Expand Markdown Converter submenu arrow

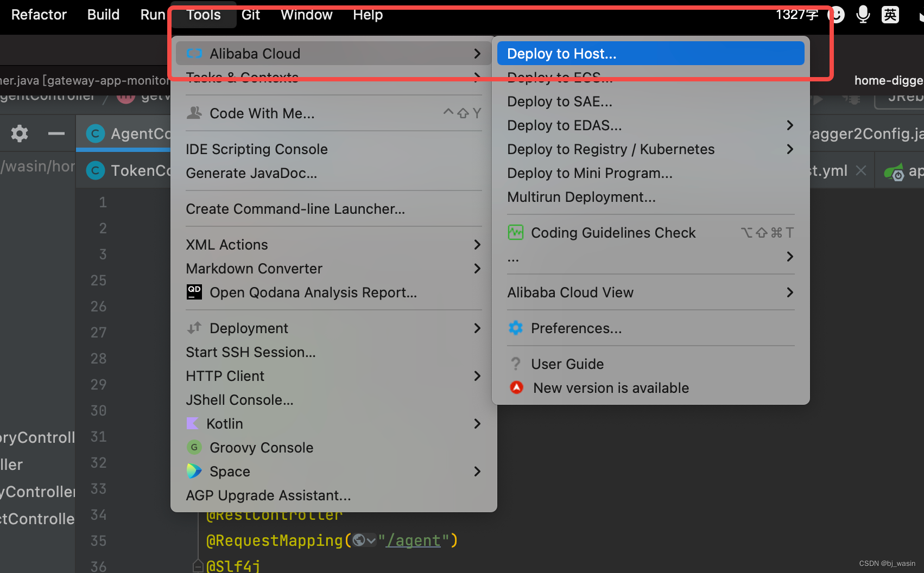(477, 269)
